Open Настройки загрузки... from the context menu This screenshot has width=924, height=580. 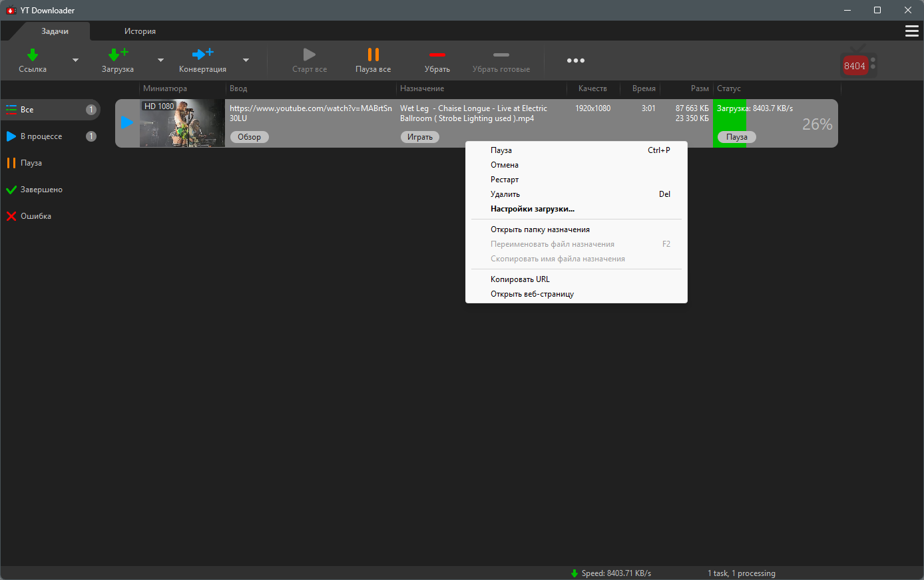(x=577, y=209)
